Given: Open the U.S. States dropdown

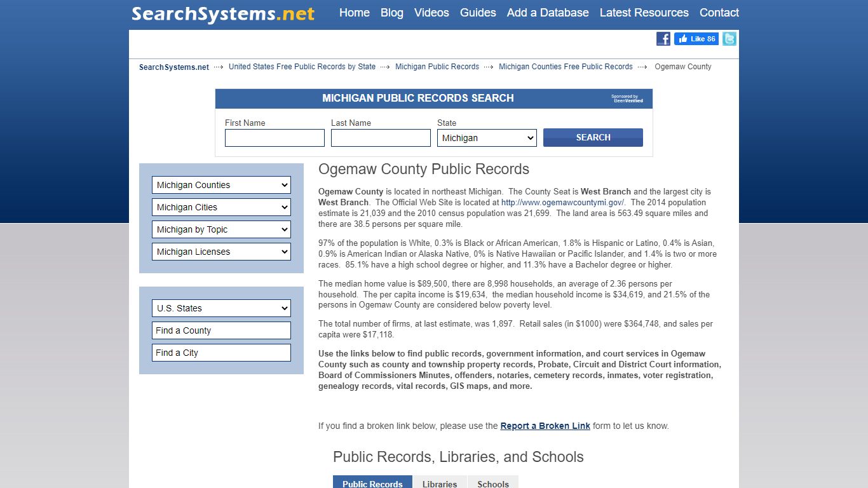Looking at the screenshot, I should point(221,308).
